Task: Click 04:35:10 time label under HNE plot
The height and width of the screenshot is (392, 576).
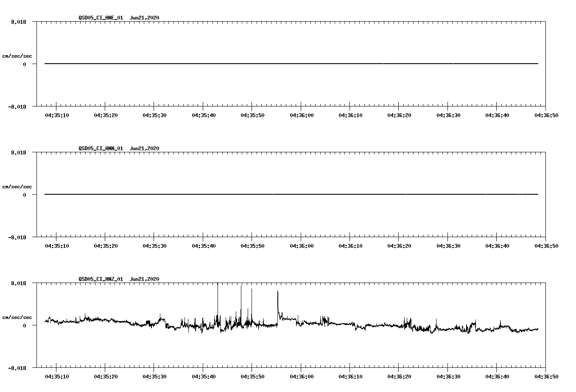Action: click(56, 115)
